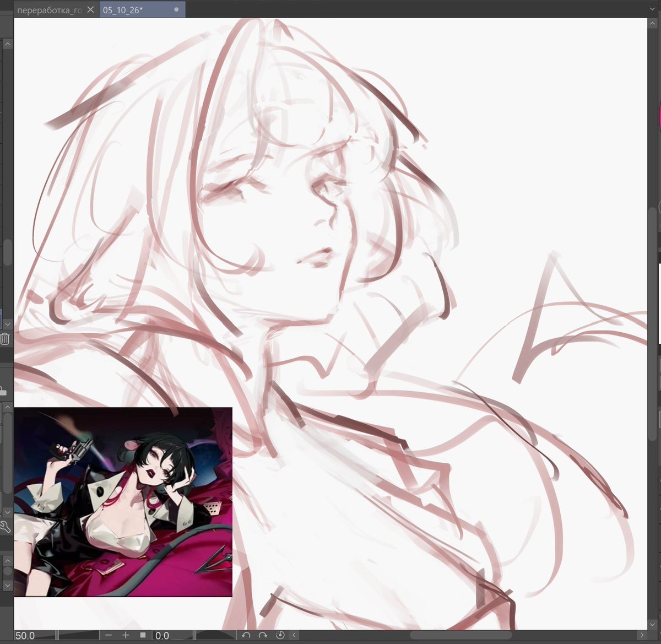Zoom in with the plus button
The height and width of the screenshot is (644, 661).
(x=126, y=635)
